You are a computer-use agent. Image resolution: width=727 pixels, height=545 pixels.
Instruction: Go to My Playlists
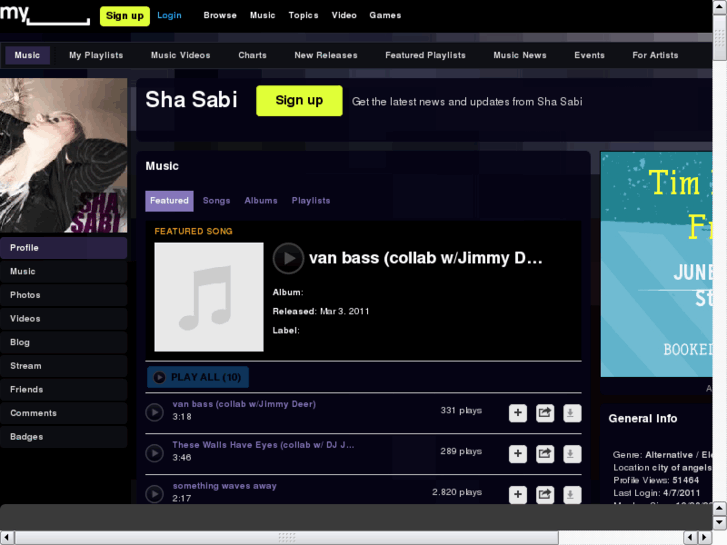[96, 55]
